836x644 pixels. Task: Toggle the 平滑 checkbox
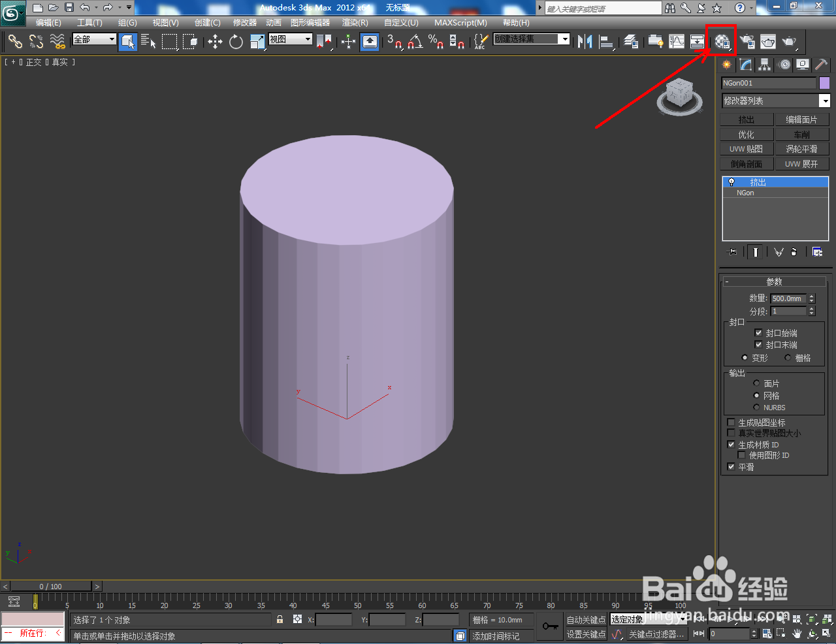point(731,467)
